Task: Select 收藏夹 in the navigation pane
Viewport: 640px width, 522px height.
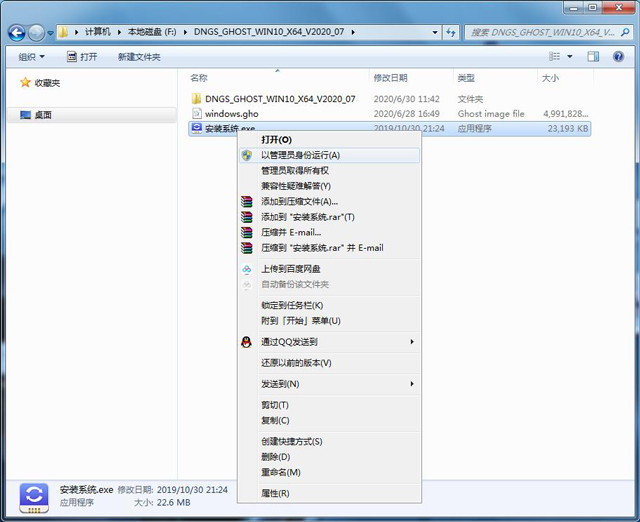Action: point(47,83)
